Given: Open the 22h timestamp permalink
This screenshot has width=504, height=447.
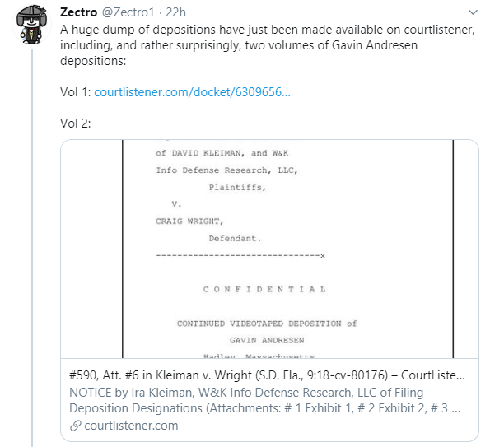Looking at the screenshot, I should 175,12.
